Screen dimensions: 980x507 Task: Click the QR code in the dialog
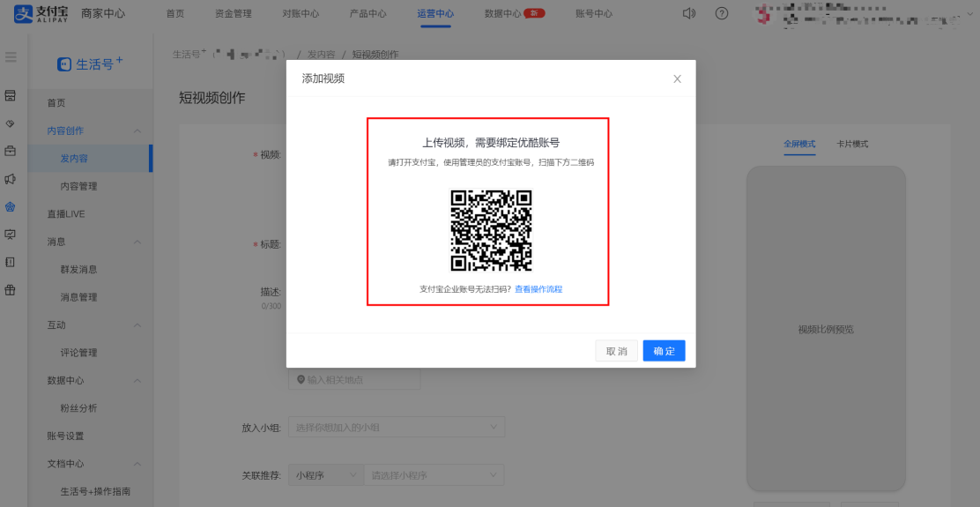coord(491,230)
